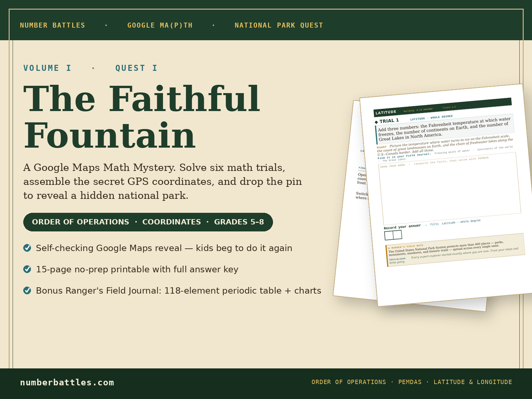
Task: Click "GRADES 5-8" in the dark pill badge
Action: 239,222
